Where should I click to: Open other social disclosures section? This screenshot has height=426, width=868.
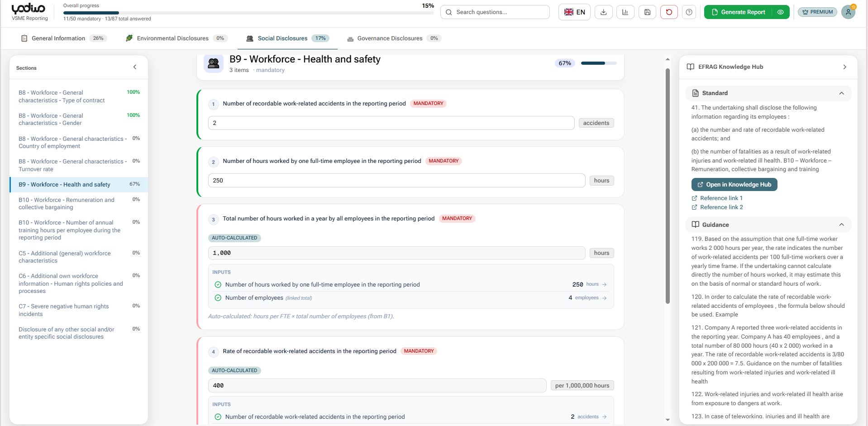click(x=79, y=333)
